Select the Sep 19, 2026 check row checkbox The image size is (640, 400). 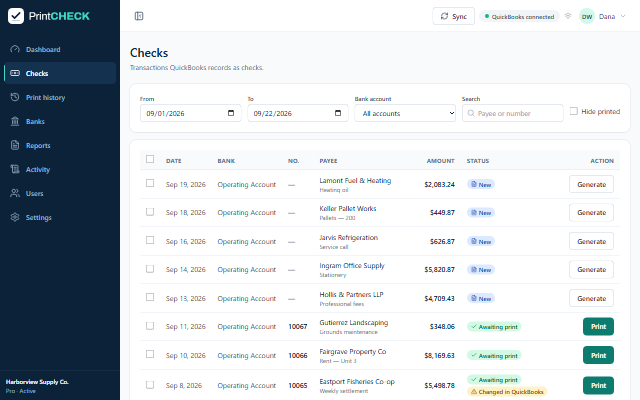coord(150,183)
